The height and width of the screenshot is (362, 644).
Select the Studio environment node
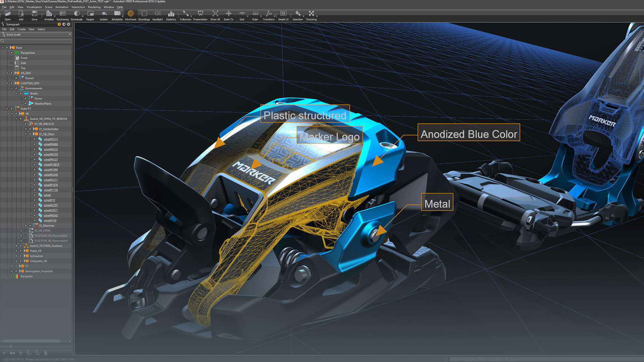(34, 94)
